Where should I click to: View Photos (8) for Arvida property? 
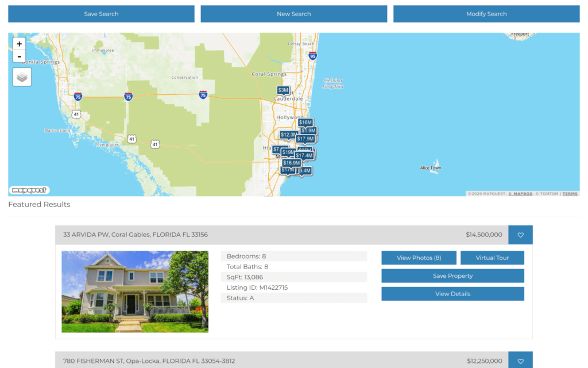[x=419, y=258]
